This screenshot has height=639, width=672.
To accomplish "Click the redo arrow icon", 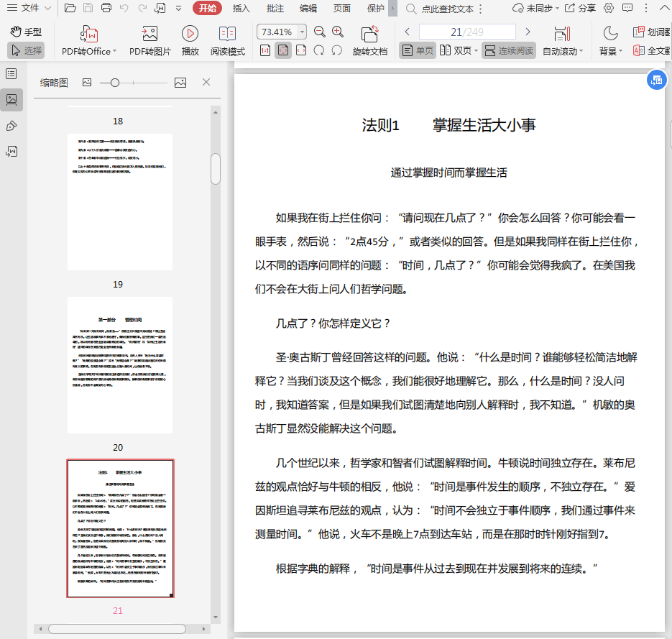I will pos(142,8).
